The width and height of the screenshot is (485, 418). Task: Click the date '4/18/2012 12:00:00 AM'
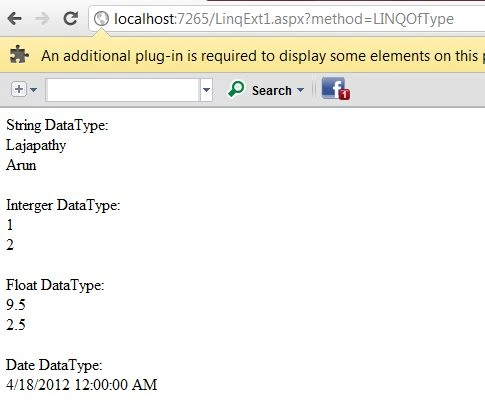[81, 385]
